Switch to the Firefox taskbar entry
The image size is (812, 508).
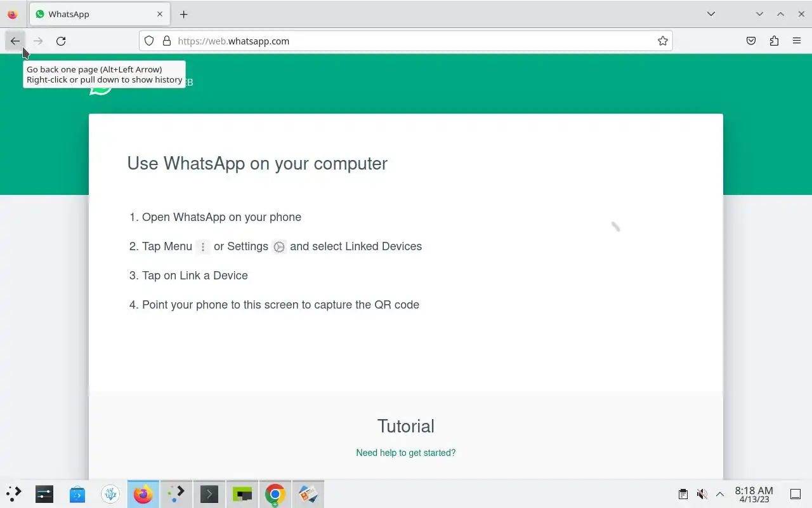143,494
